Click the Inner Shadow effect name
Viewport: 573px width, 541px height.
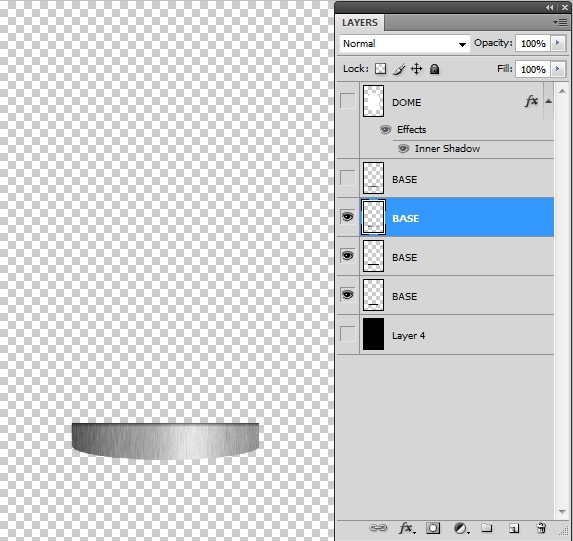tap(447, 149)
